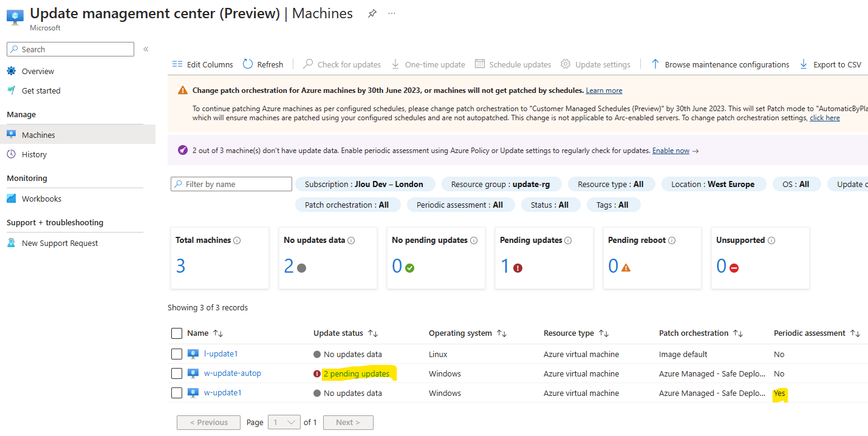Refresh the machines list

[263, 64]
